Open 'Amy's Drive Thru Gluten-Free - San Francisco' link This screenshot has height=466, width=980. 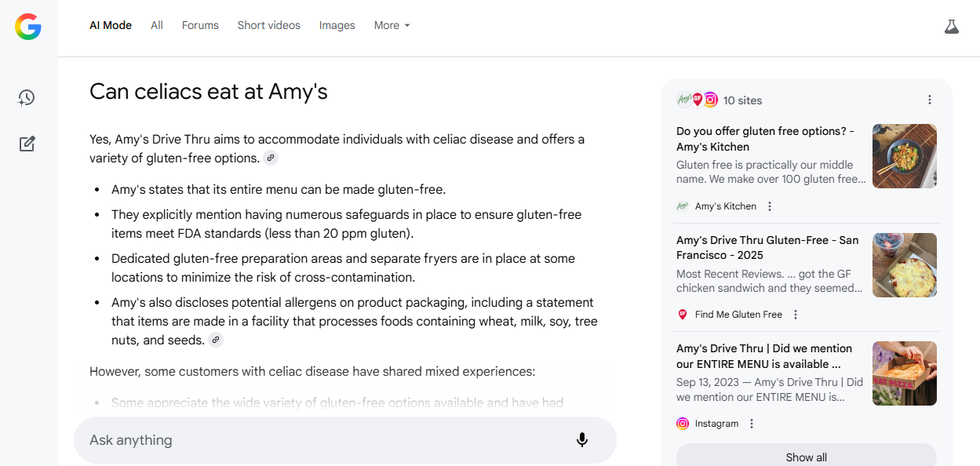pyautogui.click(x=767, y=248)
